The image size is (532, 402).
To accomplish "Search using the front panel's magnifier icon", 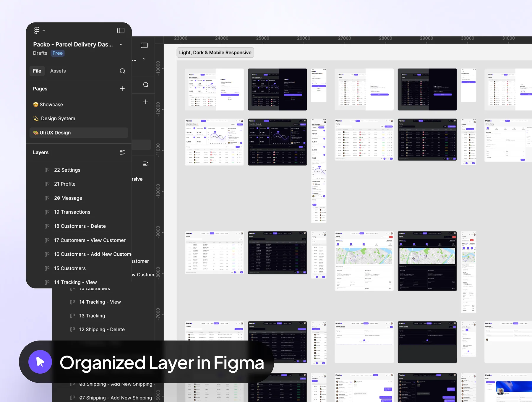I will pyautogui.click(x=122, y=71).
